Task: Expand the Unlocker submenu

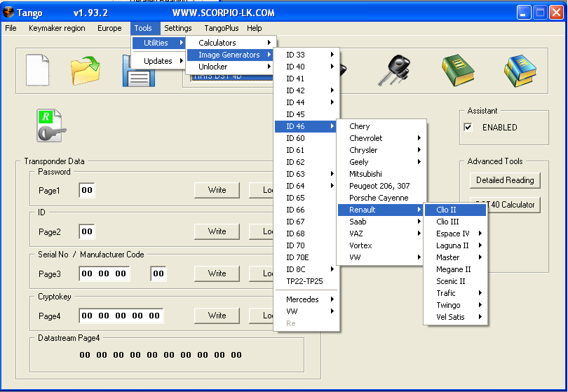Action: point(231,67)
